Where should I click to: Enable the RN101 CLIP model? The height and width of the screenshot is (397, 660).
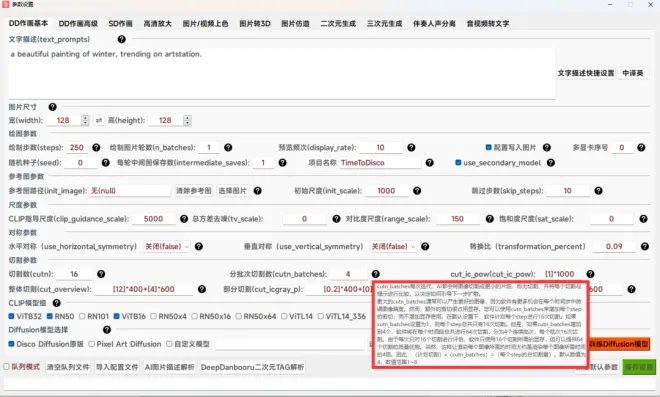[82, 316]
